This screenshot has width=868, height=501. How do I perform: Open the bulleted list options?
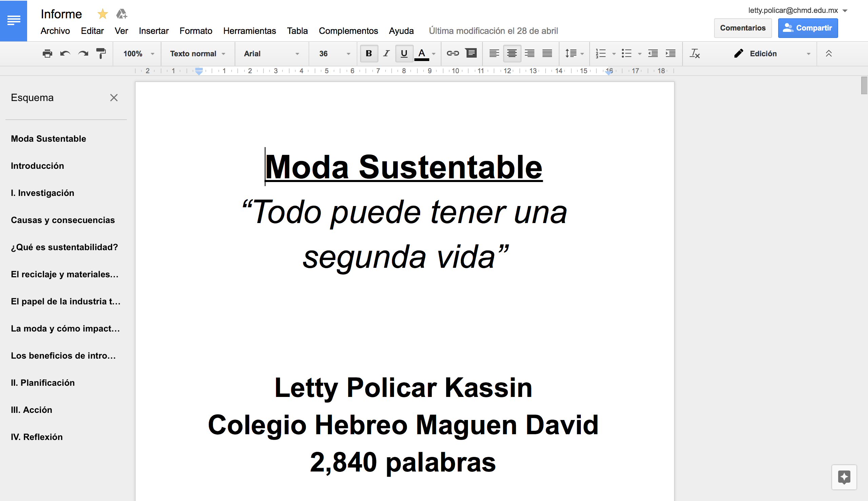(639, 54)
